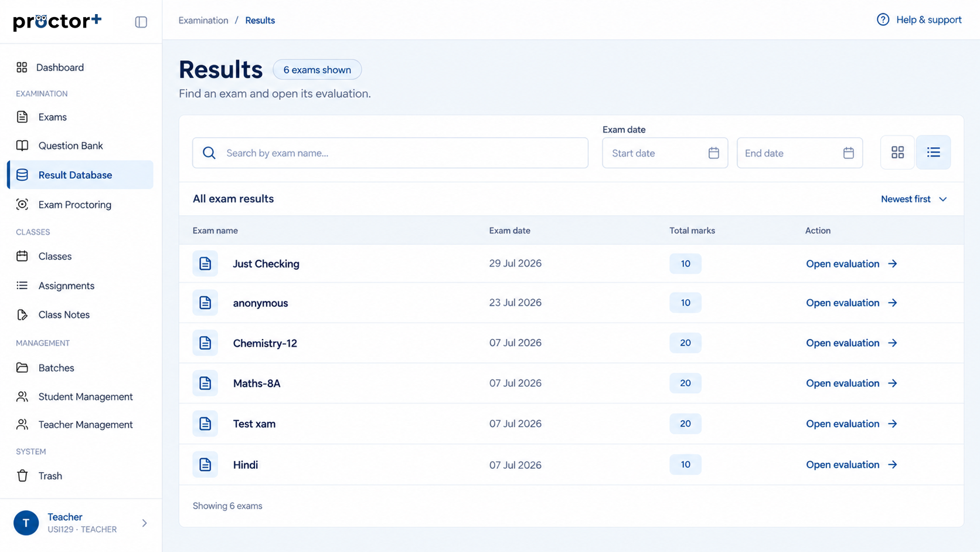Image resolution: width=980 pixels, height=552 pixels.
Task: Expand the Teacher profile chevron
Action: point(144,523)
